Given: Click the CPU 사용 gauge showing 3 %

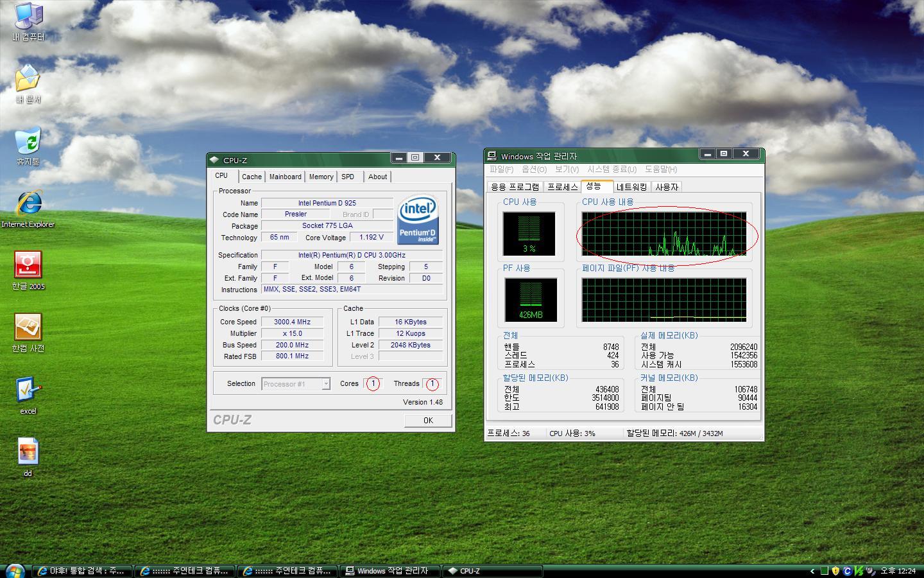Looking at the screenshot, I should 529,234.
